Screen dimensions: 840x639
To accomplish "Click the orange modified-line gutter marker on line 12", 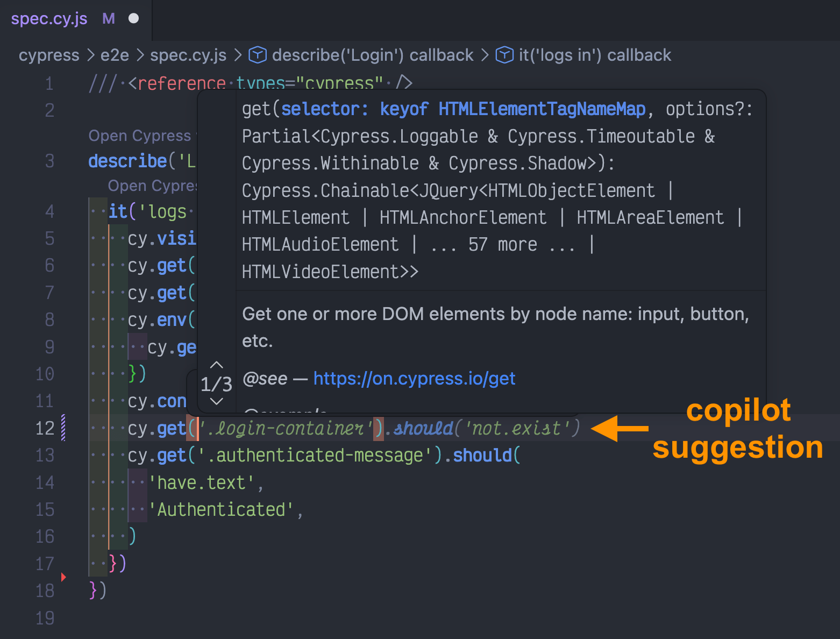I will point(109,428).
